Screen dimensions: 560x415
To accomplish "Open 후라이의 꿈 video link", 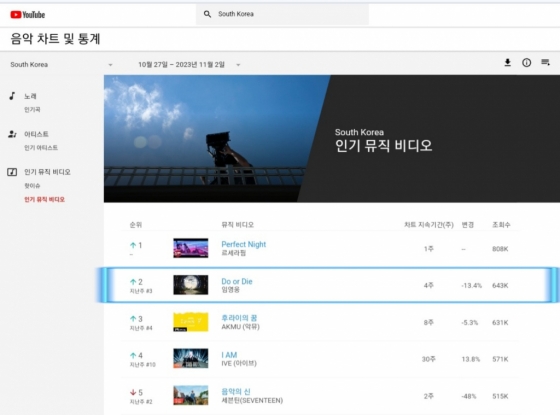I will pos(239,318).
